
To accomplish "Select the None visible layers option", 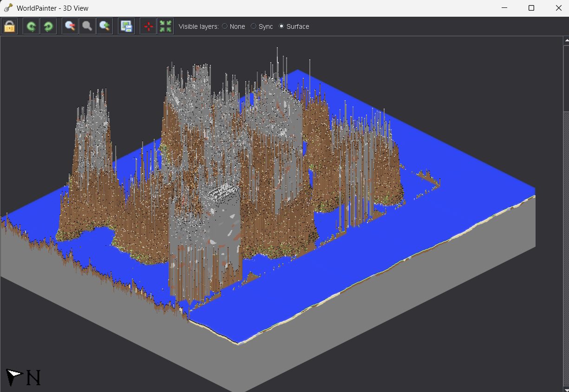I will pos(225,26).
